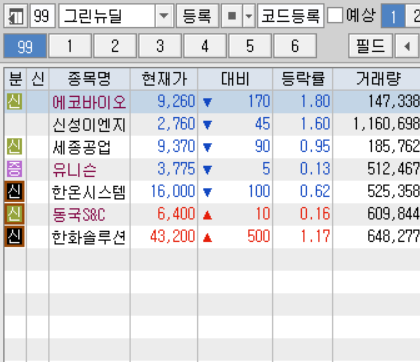Click the 필드 button
The height and width of the screenshot is (362, 420).
(x=370, y=46)
